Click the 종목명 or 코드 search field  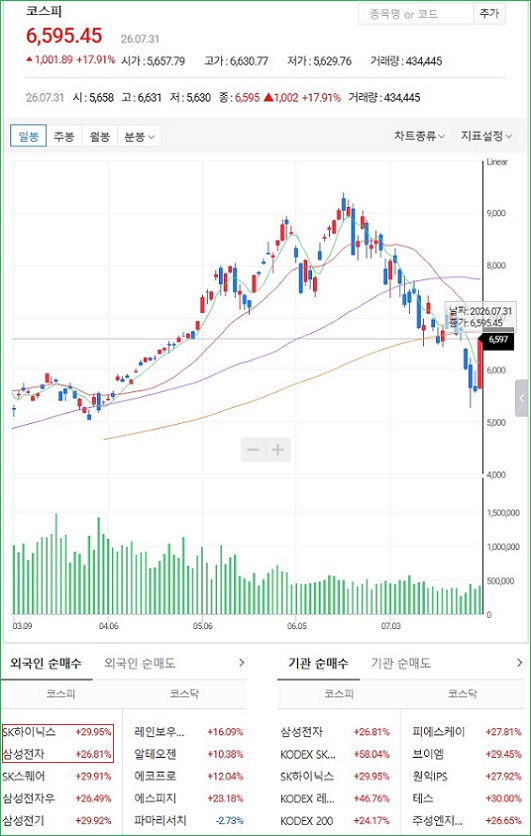416,14
